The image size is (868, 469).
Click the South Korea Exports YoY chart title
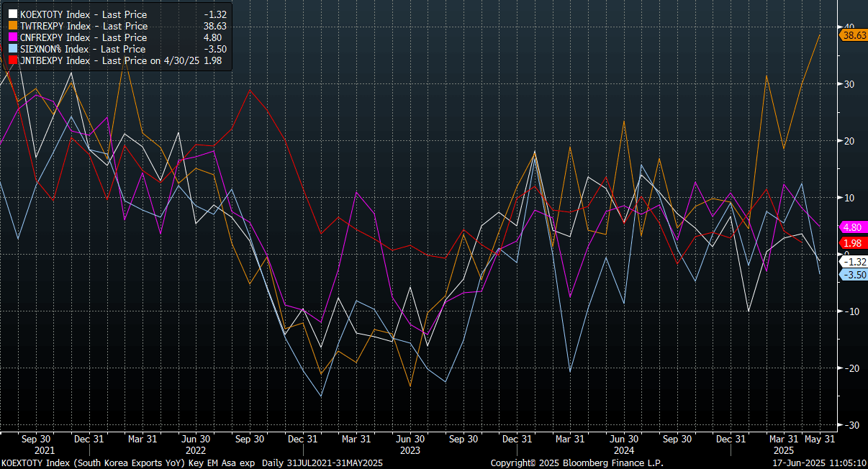191,463
